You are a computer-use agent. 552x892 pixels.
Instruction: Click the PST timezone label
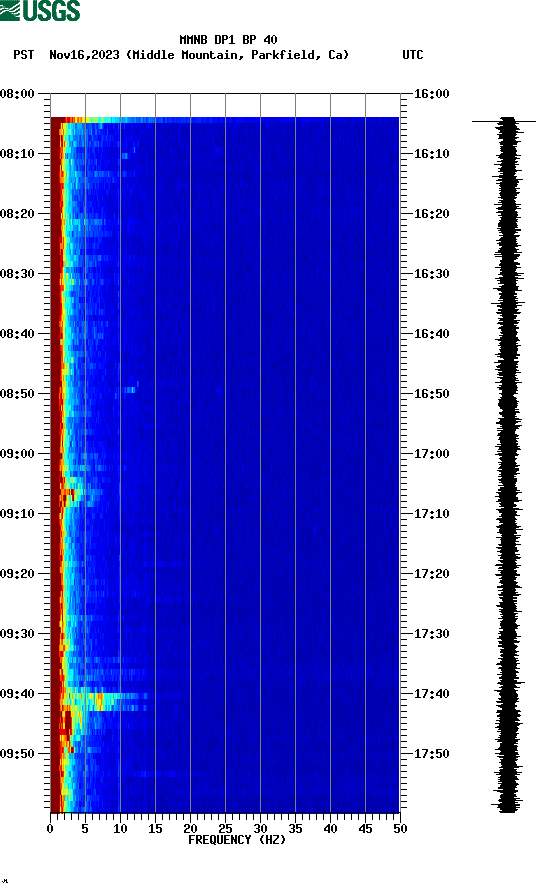(23, 55)
